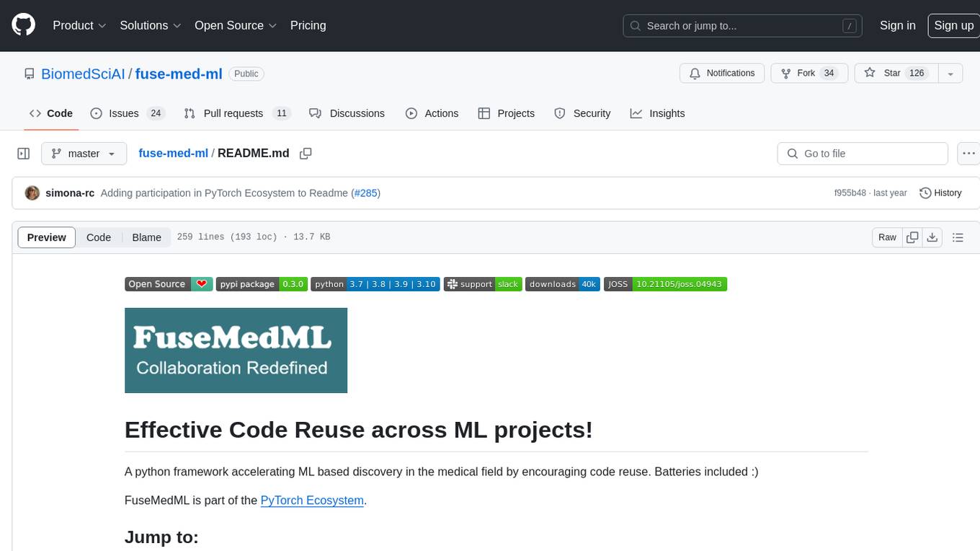Switch to the Discussions tab
The width and height of the screenshot is (980, 551).
tap(347, 113)
